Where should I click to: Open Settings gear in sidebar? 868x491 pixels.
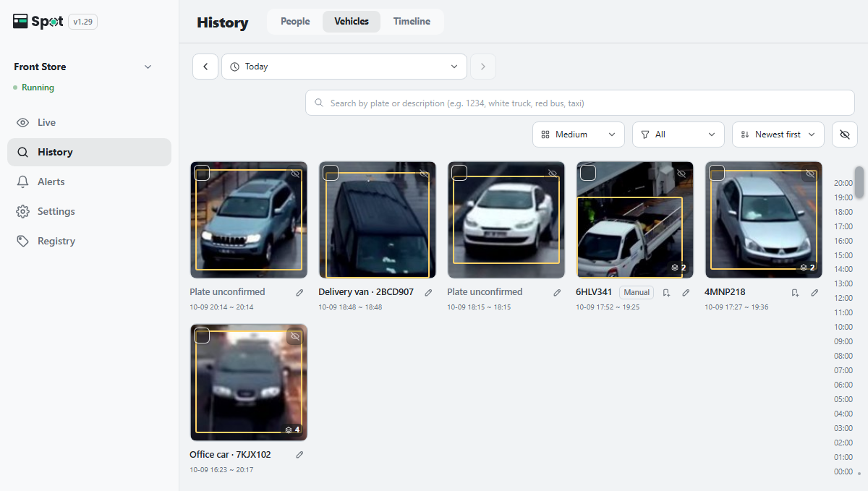click(x=23, y=212)
